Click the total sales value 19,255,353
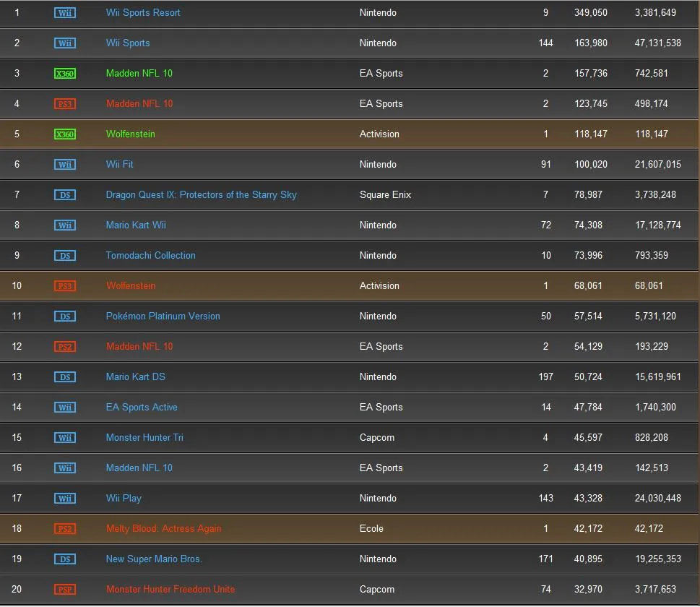The height and width of the screenshot is (607, 700). (657, 559)
